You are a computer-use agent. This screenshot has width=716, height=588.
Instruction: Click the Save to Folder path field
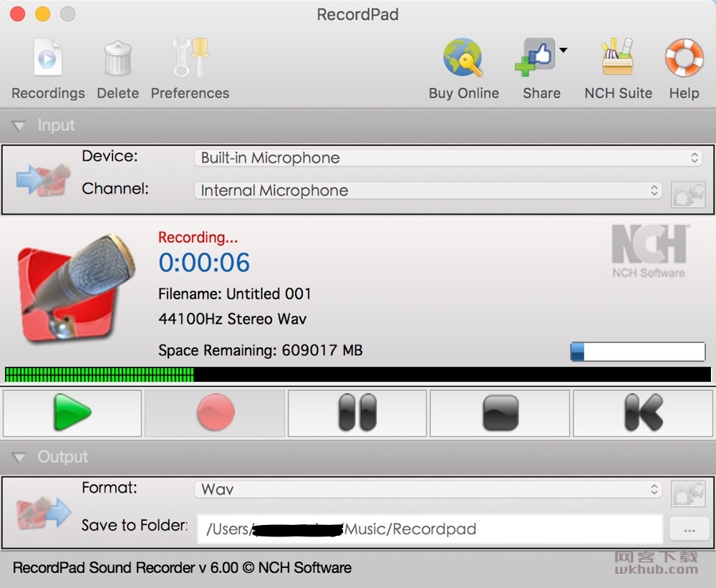tap(430, 529)
